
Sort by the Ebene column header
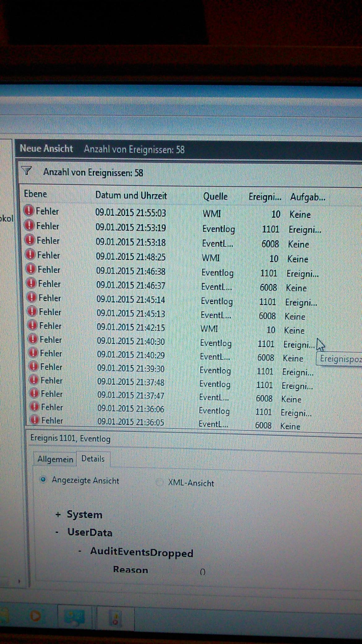pos(36,194)
